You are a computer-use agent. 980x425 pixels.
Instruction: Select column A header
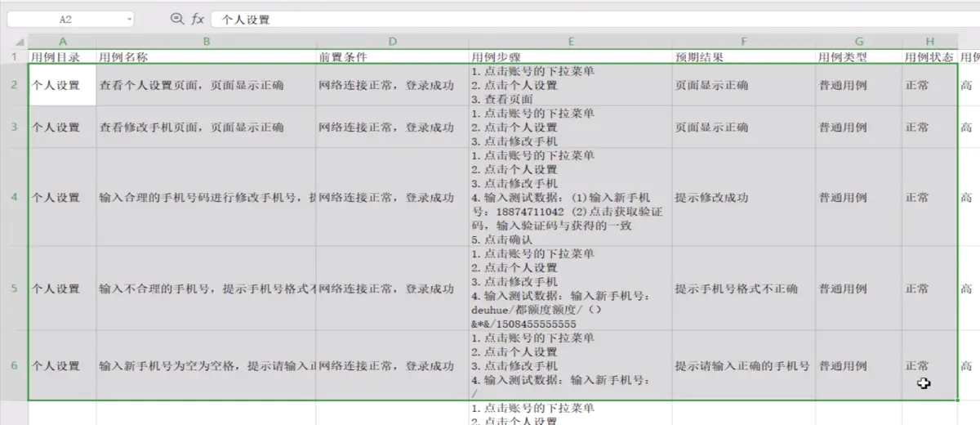[x=63, y=42]
